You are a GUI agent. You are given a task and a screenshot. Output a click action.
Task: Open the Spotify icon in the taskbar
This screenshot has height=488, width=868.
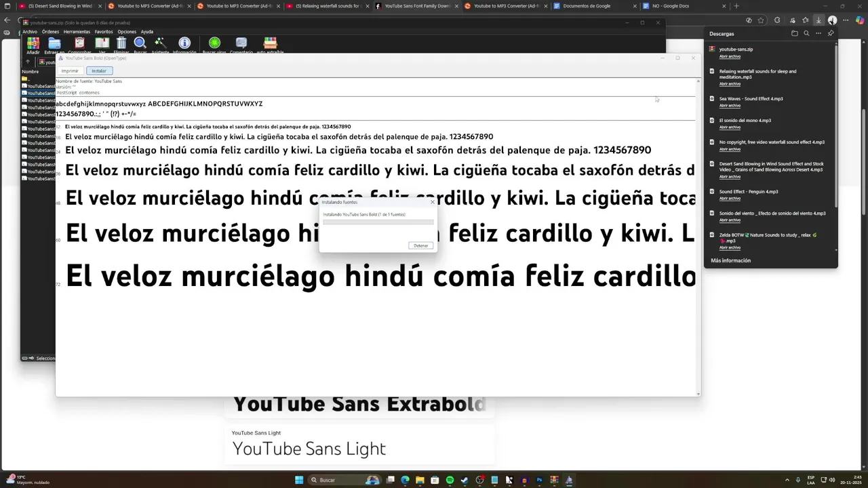450,480
